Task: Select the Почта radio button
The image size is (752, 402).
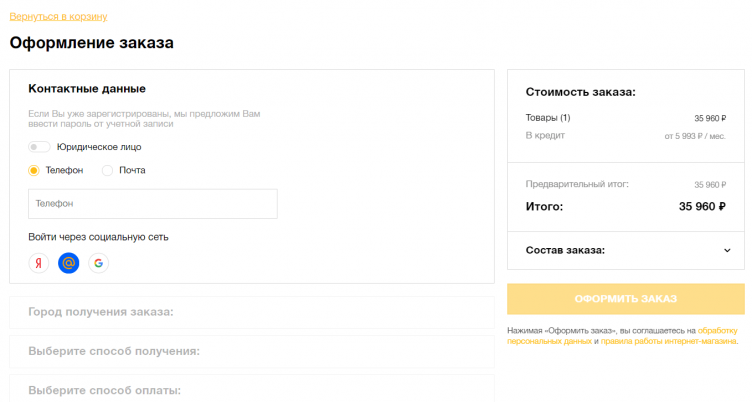Action: 107,170
